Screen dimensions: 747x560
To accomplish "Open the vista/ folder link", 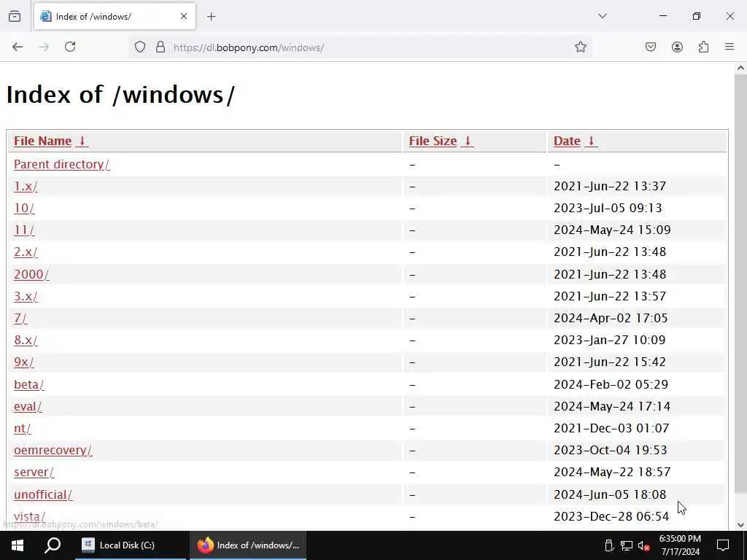I will click(x=29, y=516).
